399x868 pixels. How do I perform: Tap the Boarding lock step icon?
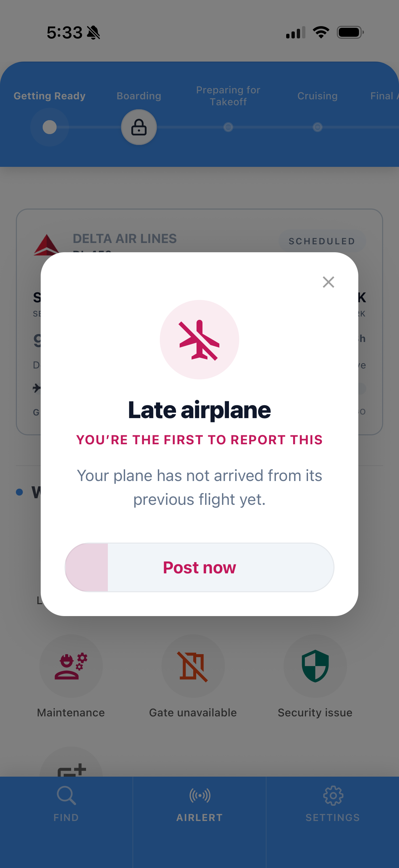click(139, 127)
